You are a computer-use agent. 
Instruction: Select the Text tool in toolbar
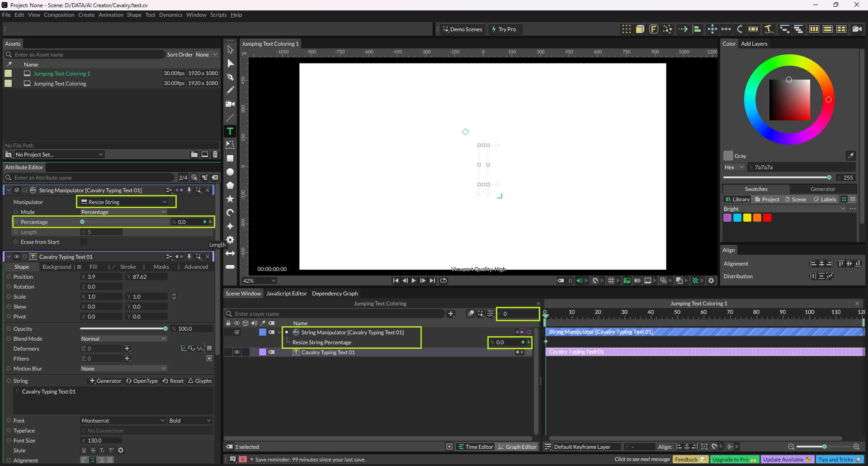(230, 131)
